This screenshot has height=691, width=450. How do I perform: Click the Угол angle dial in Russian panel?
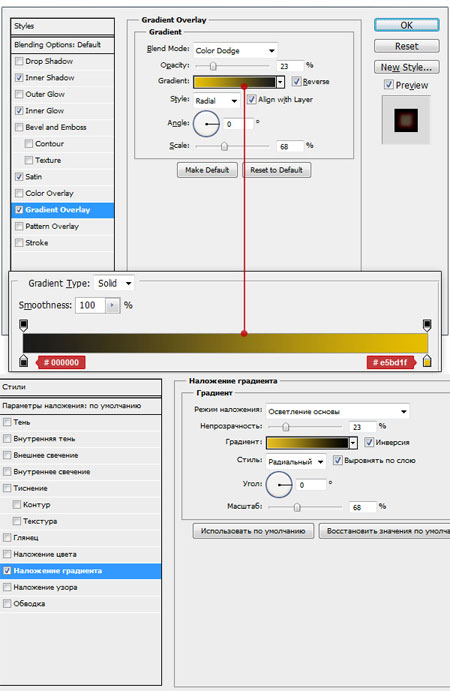[x=279, y=485]
